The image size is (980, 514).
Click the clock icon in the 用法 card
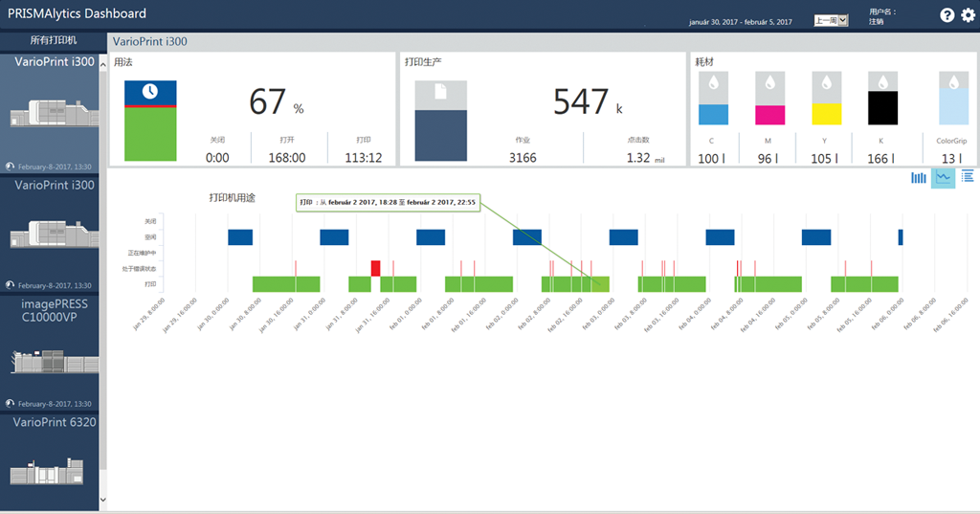pyautogui.click(x=150, y=91)
